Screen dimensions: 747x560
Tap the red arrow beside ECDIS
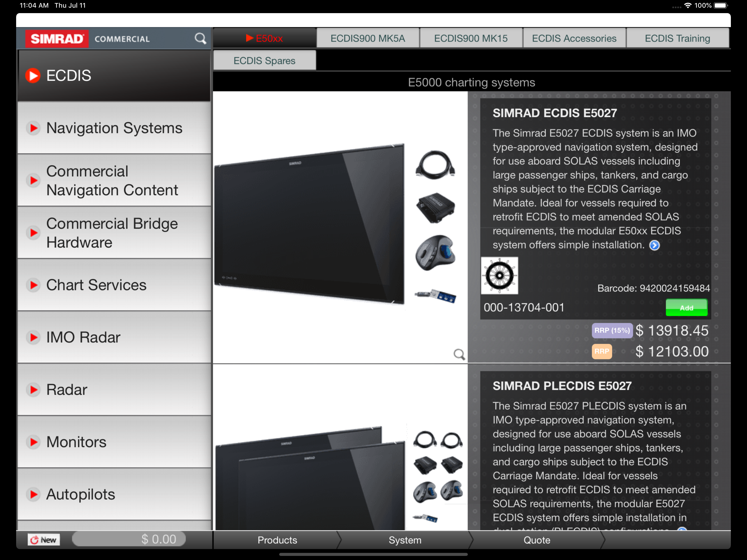click(x=33, y=75)
